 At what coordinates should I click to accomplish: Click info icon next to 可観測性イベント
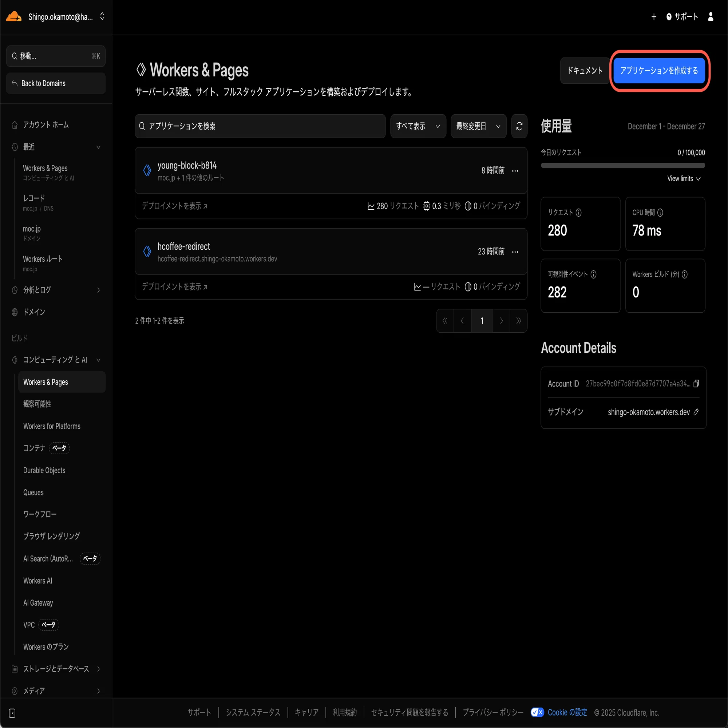tap(593, 274)
